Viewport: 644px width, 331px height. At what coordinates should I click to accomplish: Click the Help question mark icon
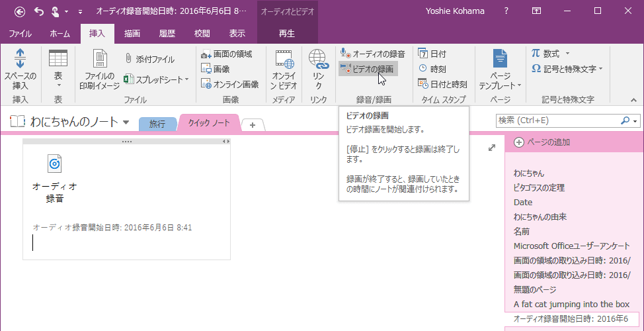(x=506, y=11)
